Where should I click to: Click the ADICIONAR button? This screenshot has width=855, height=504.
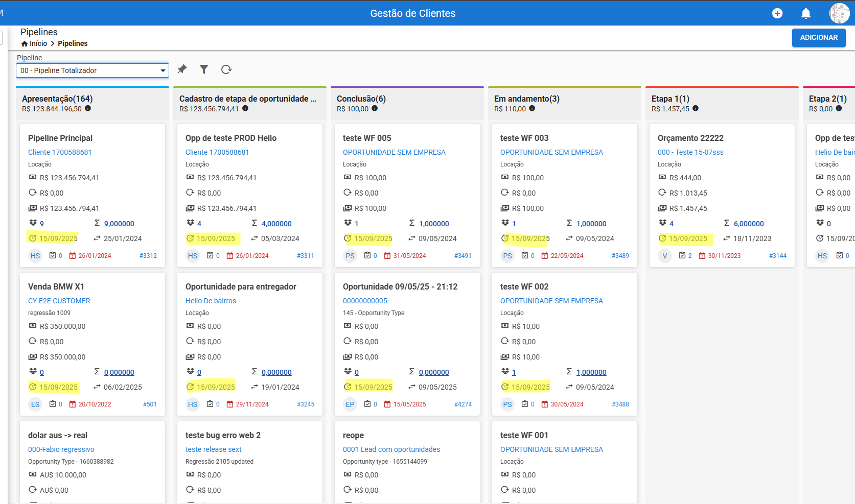[819, 38]
